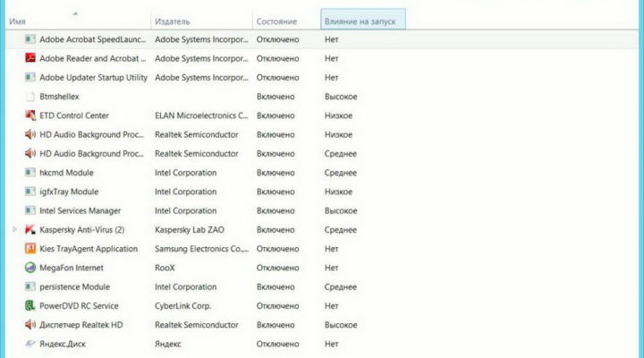The image size is (644, 358).
Task: Click Высокое impact in Btmshellex row
Action: (x=341, y=97)
